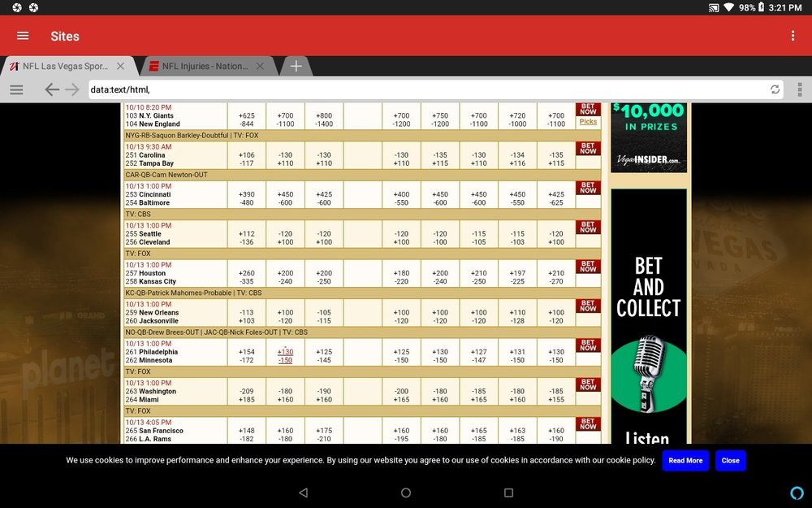This screenshot has width=812, height=508.
Task: Open the browser toolbar list menu
Action: click(16, 89)
